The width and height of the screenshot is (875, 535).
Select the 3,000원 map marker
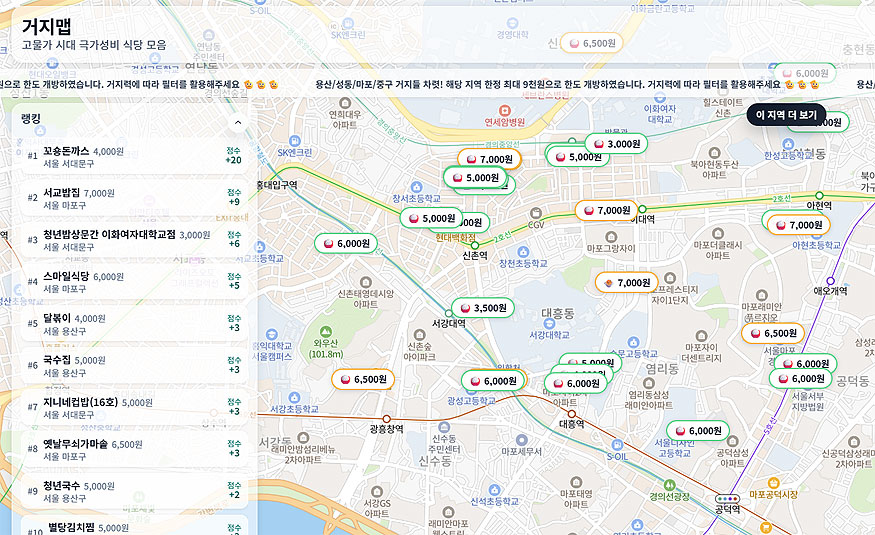point(615,144)
